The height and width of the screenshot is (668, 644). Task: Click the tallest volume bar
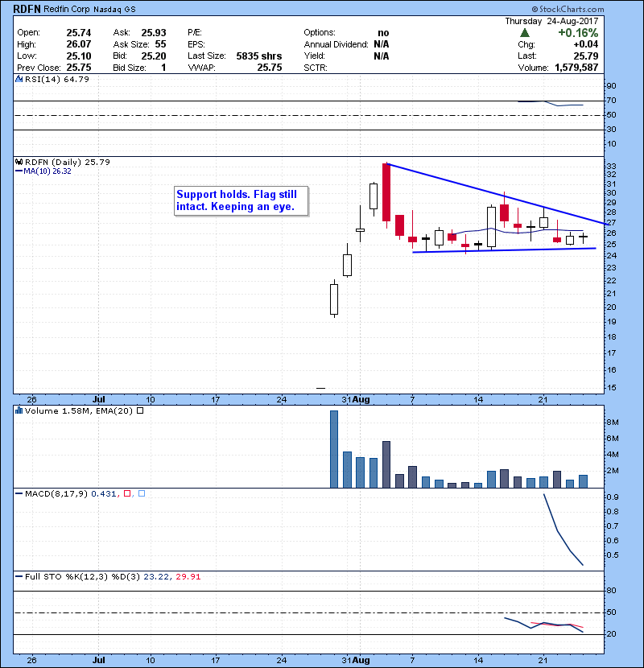click(334, 449)
